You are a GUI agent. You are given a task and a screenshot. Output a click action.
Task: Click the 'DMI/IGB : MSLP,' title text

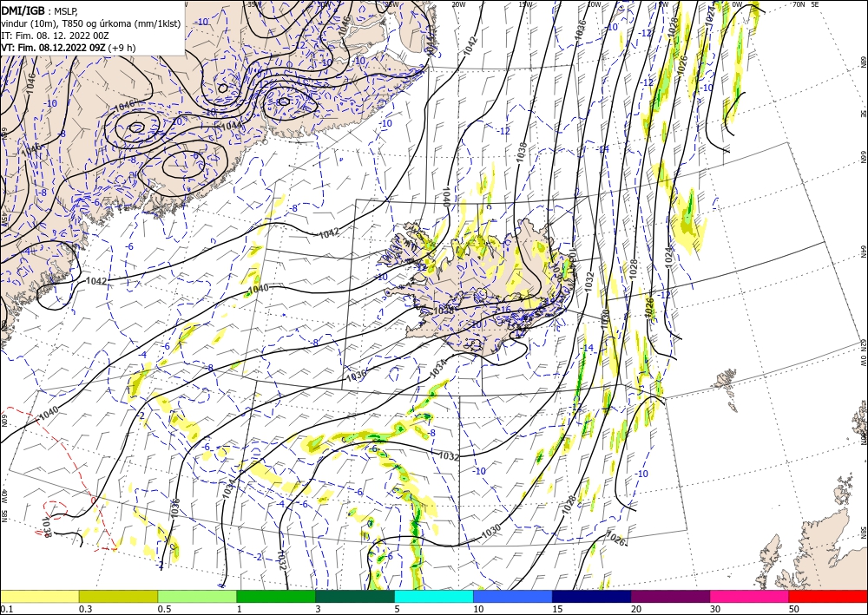point(40,10)
